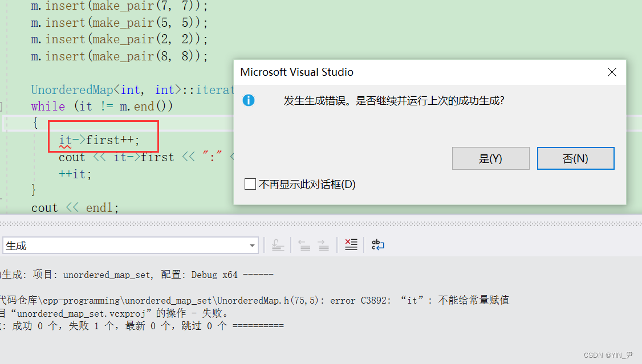Click the cout << it->first line
This screenshot has width=642, height=364.
pos(146,157)
